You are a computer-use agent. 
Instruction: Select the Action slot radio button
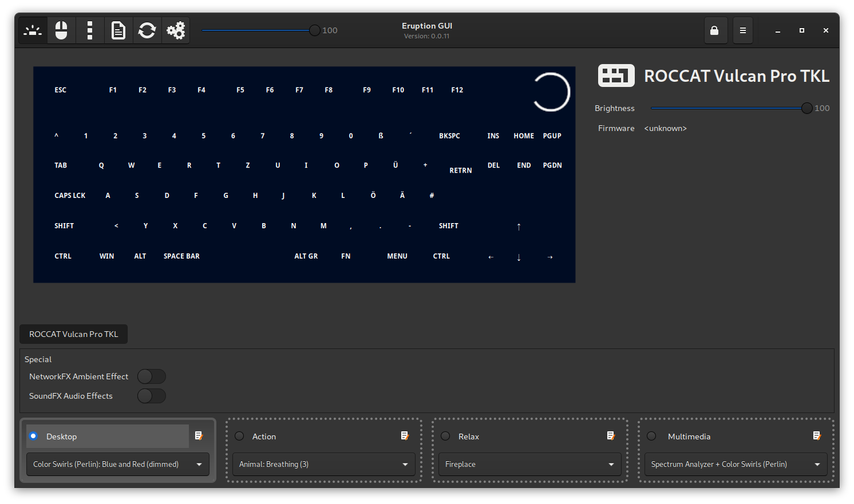[240, 436]
